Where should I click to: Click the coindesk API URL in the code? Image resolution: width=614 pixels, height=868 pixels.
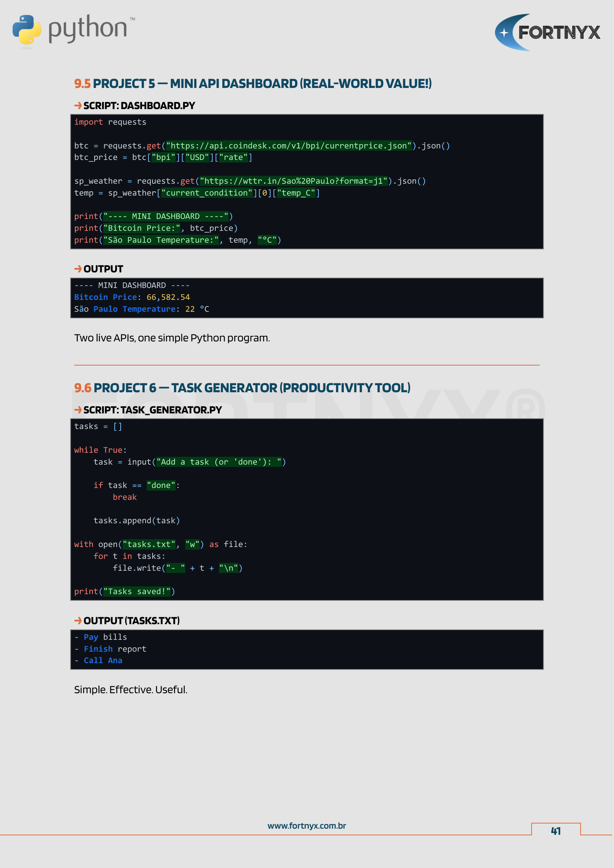point(288,145)
